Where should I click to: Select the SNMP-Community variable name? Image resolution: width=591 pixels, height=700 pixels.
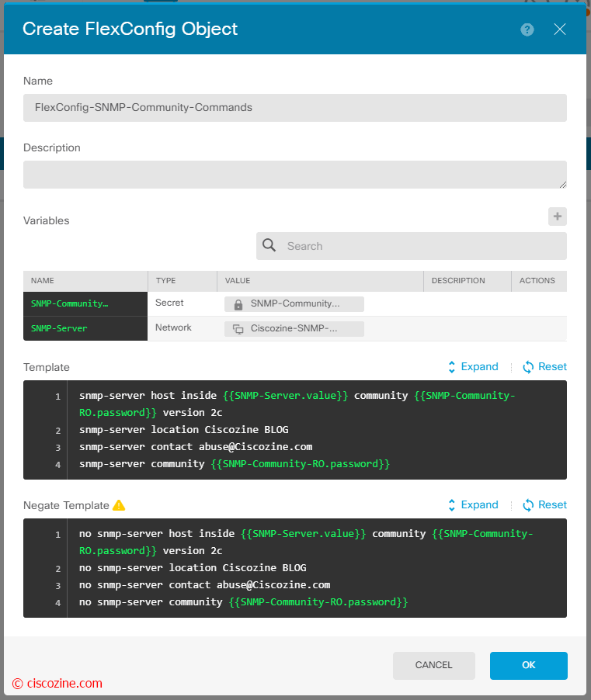point(69,303)
